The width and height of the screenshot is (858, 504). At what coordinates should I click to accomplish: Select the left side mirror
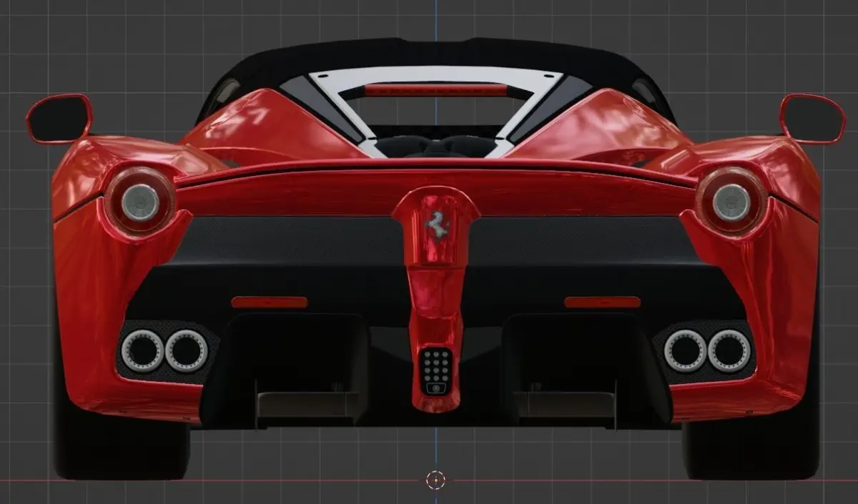tap(59, 119)
